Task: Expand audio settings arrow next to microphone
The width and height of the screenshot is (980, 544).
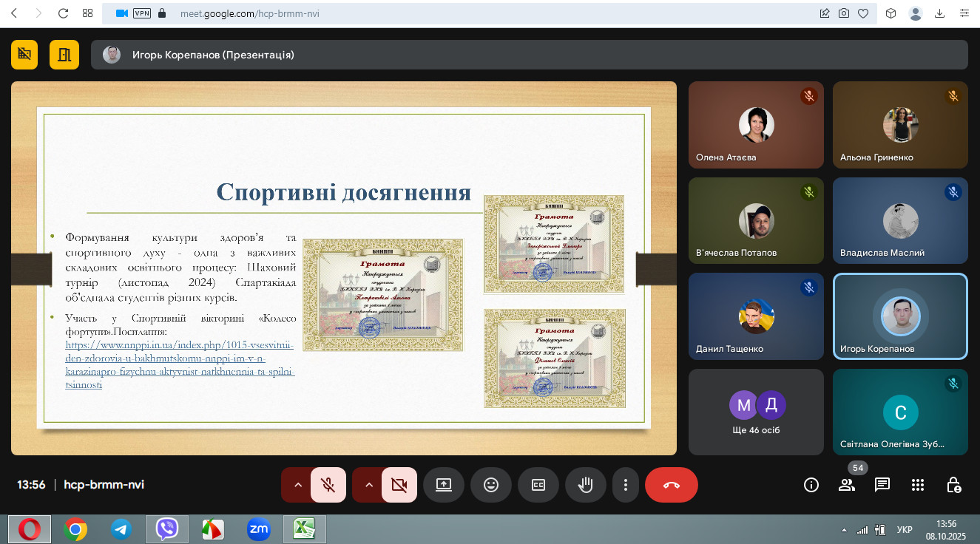Action: click(297, 485)
